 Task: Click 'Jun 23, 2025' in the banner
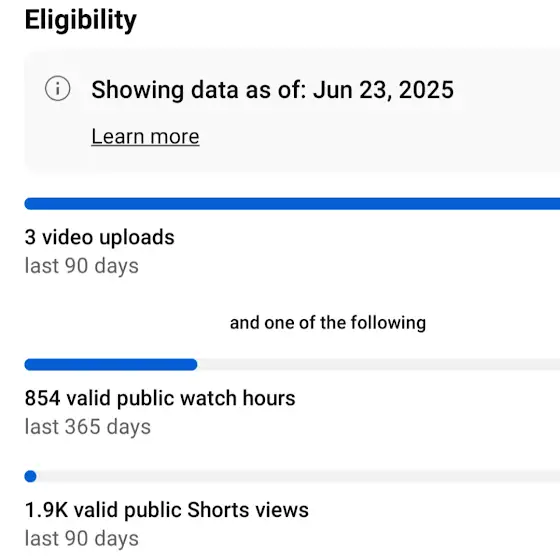pyautogui.click(x=384, y=90)
